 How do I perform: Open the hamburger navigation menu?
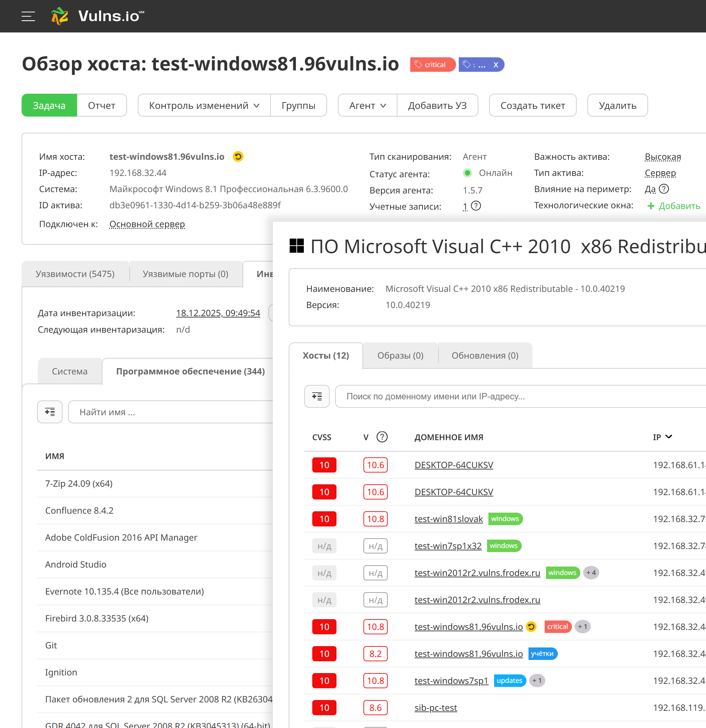[28, 16]
